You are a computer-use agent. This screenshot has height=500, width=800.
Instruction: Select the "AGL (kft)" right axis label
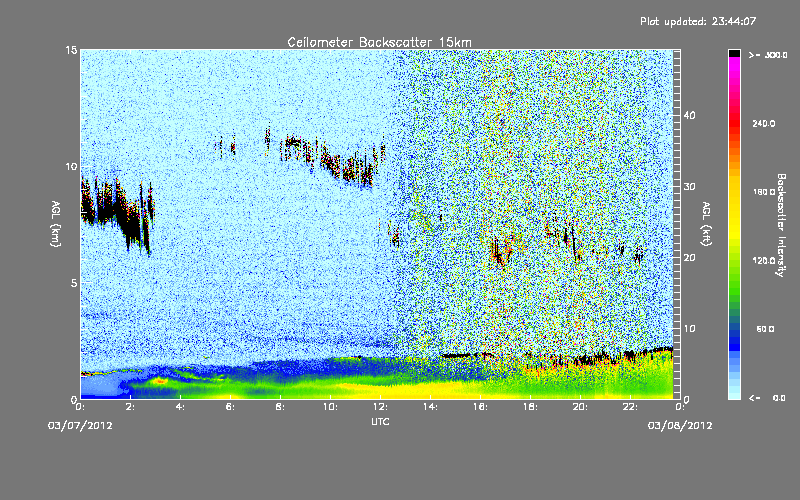coord(706,223)
